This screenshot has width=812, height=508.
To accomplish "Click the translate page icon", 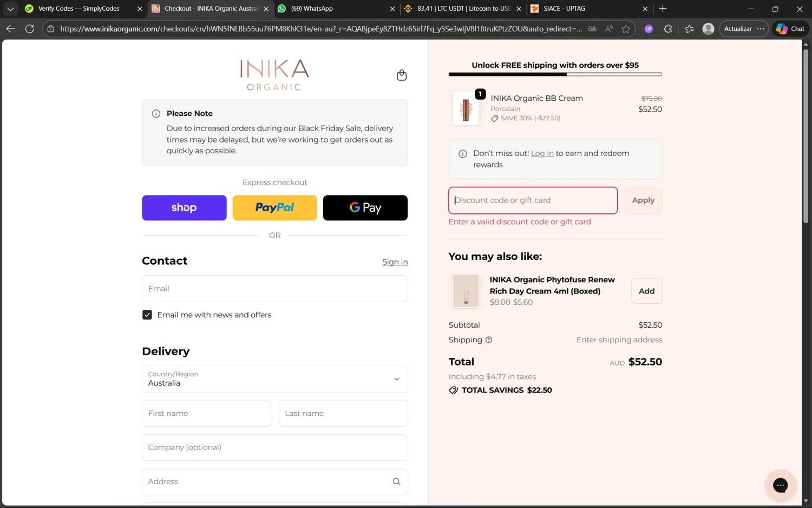I will point(592,29).
